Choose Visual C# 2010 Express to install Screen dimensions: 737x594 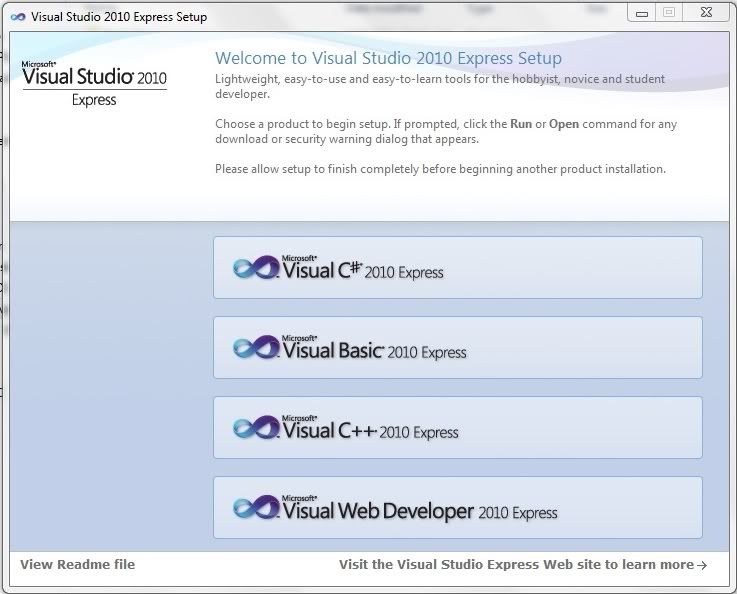[x=457, y=268]
